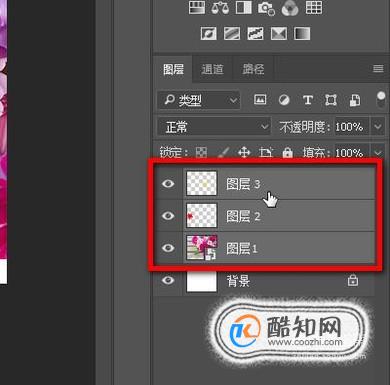390x385 pixels.
Task: Select the Color Balance adjustment icon
Action: 220,8
